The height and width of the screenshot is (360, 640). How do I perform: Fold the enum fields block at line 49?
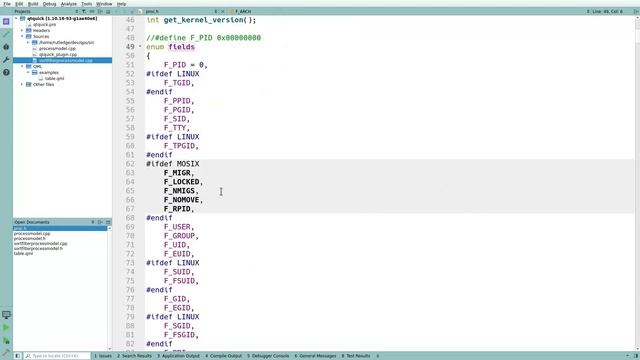click(x=140, y=47)
